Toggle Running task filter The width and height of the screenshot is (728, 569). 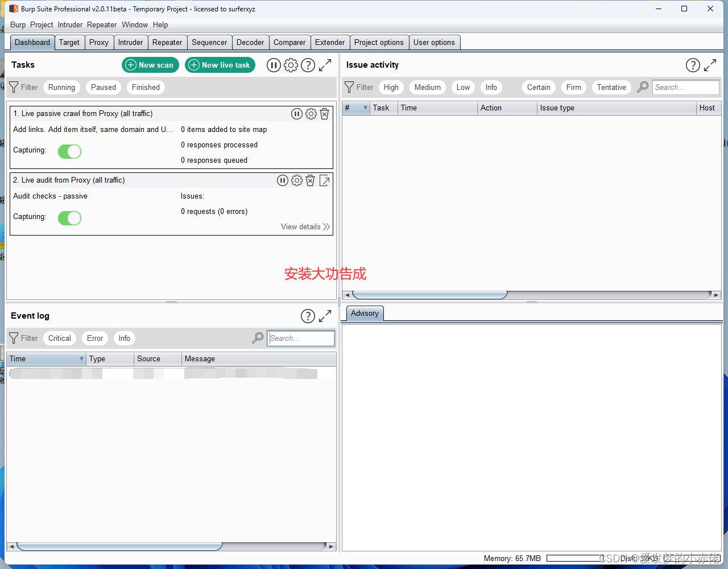pos(61,87)
